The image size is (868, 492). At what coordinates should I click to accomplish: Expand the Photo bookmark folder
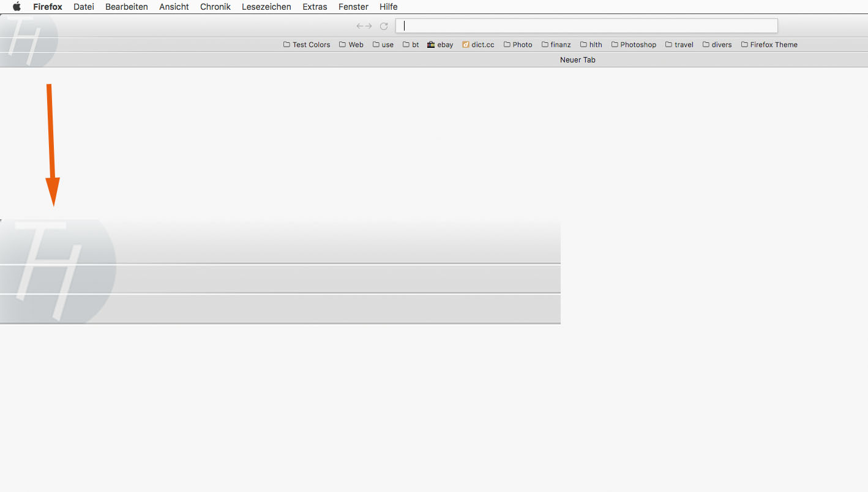click(x=518, y=45)
